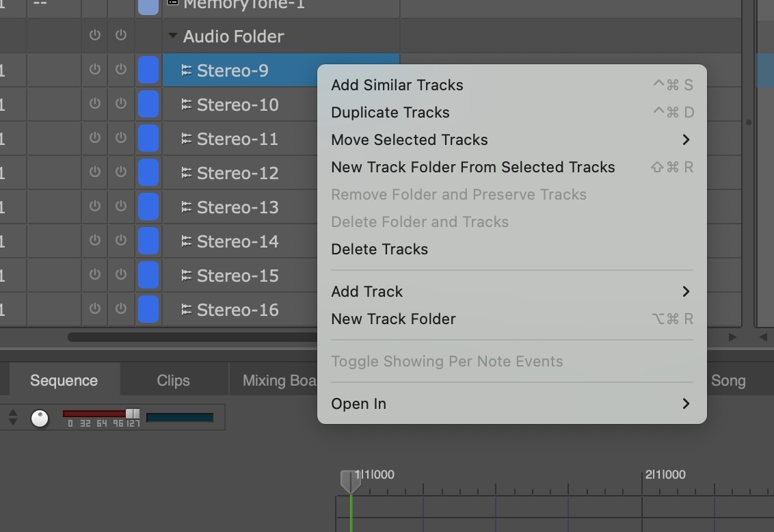Image resolution: width=774 pixels, height=532 pixels.
Task: Click the audio track icon beside Stereo-16
Action: pyautogui.click(x=186, y=310)
